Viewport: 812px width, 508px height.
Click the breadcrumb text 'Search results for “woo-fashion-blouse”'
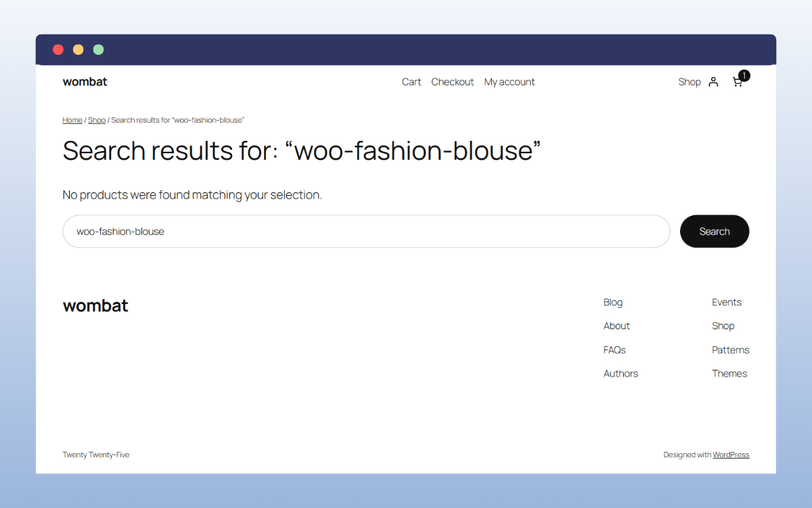point(177,120)
